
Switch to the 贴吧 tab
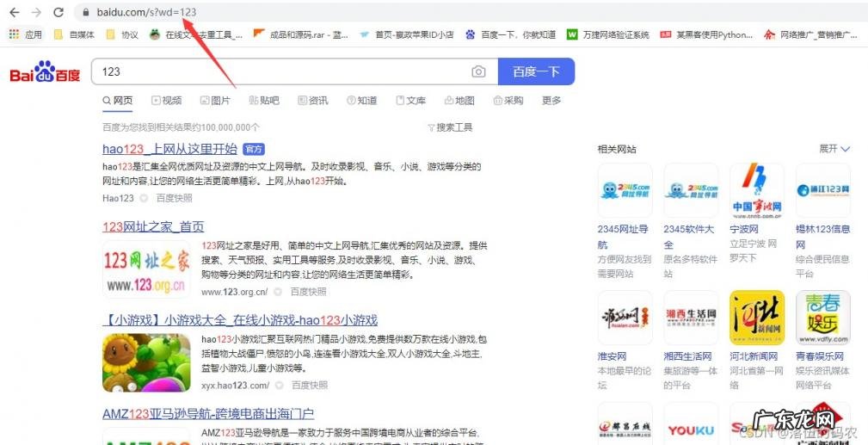point(264,101)
